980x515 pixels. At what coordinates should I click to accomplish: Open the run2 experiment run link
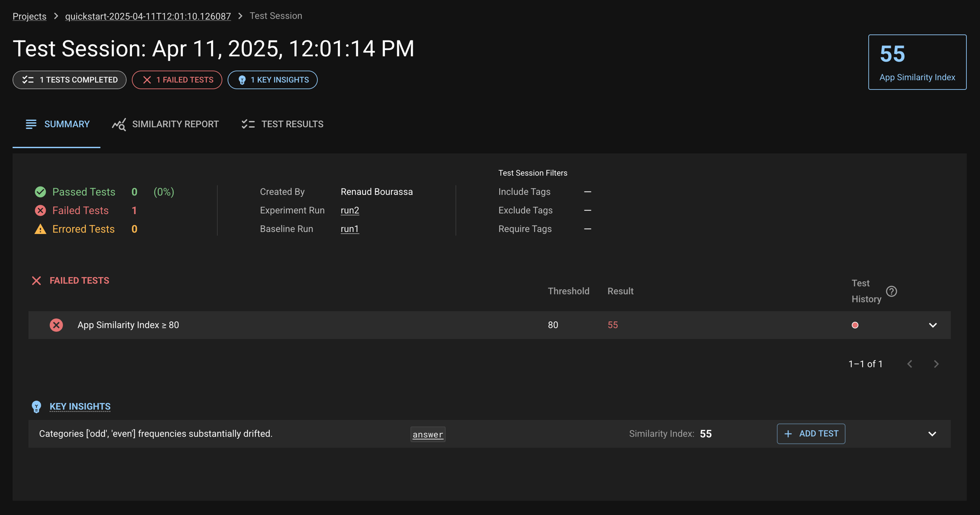tap(350, 210)
